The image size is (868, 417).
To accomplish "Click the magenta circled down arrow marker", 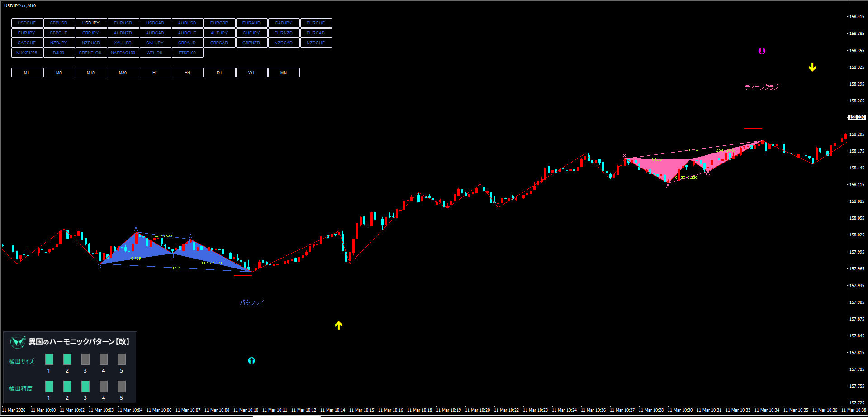I will pyautogui.click(x=762, y=51).
